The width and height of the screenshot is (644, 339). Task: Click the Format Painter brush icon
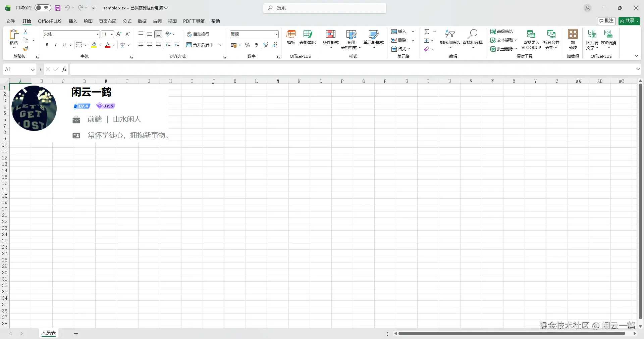[x=25, y=49]
